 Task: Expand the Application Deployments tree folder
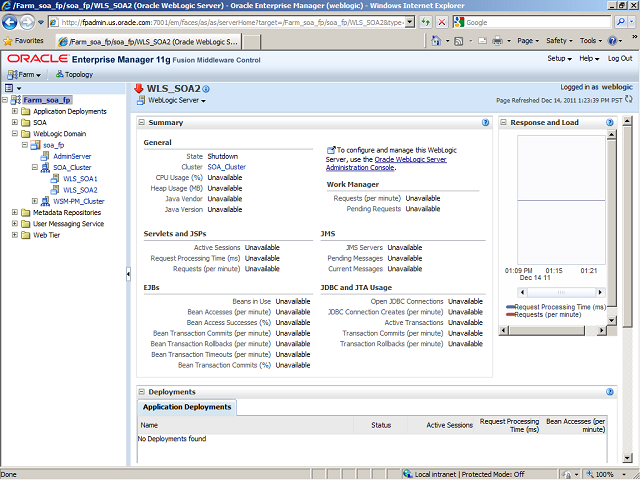click(15, 111)
